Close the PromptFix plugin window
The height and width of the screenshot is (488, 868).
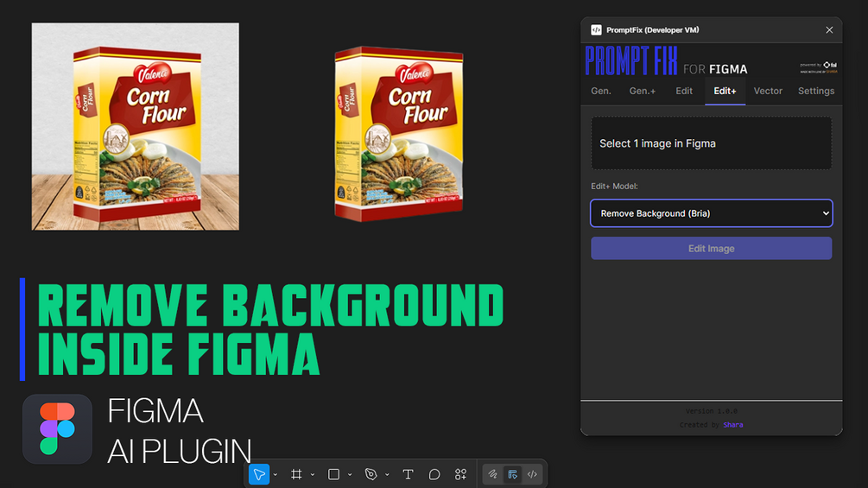(x=828, y=30)
